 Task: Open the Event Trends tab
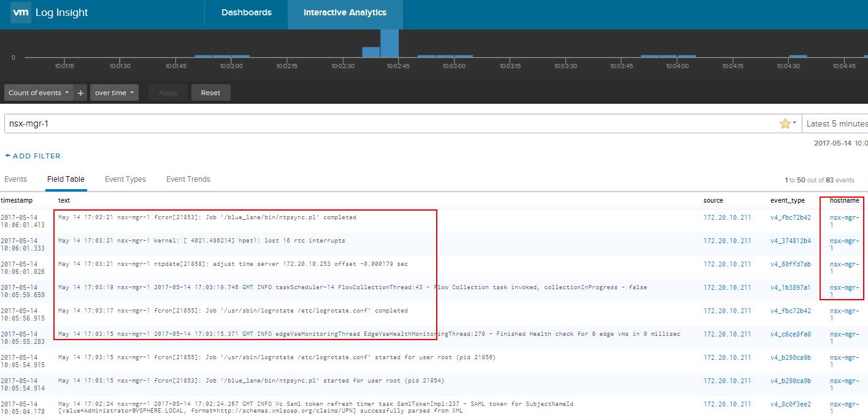[x=188, y=179]
